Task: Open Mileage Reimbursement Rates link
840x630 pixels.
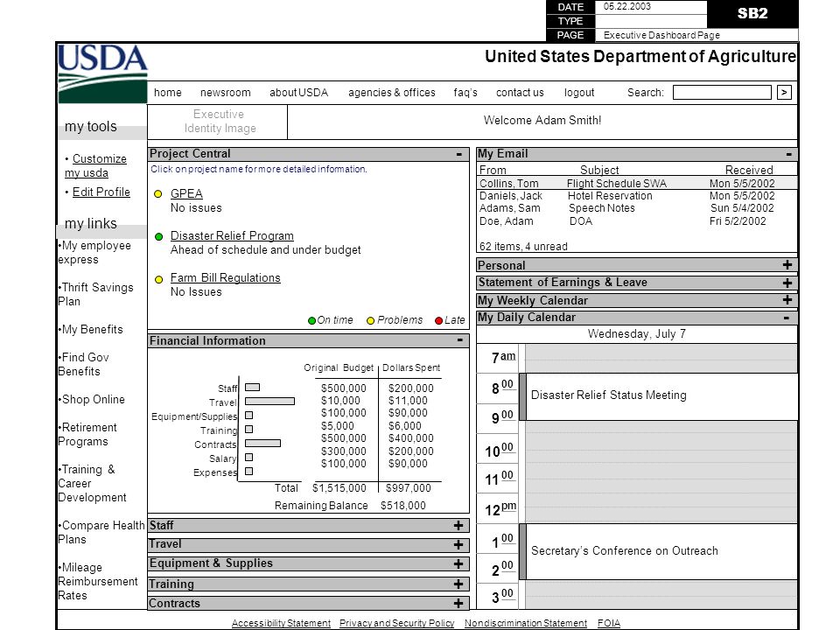Action: coord(97,581)
